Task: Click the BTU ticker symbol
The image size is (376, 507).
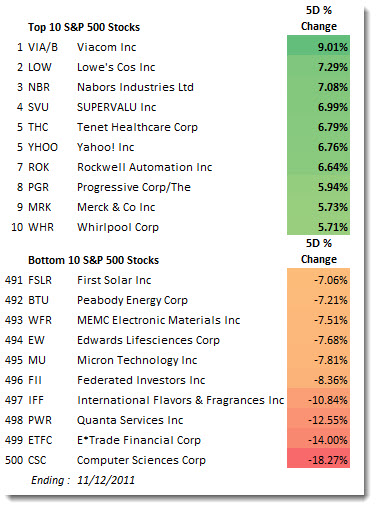Action: point(38,300)
